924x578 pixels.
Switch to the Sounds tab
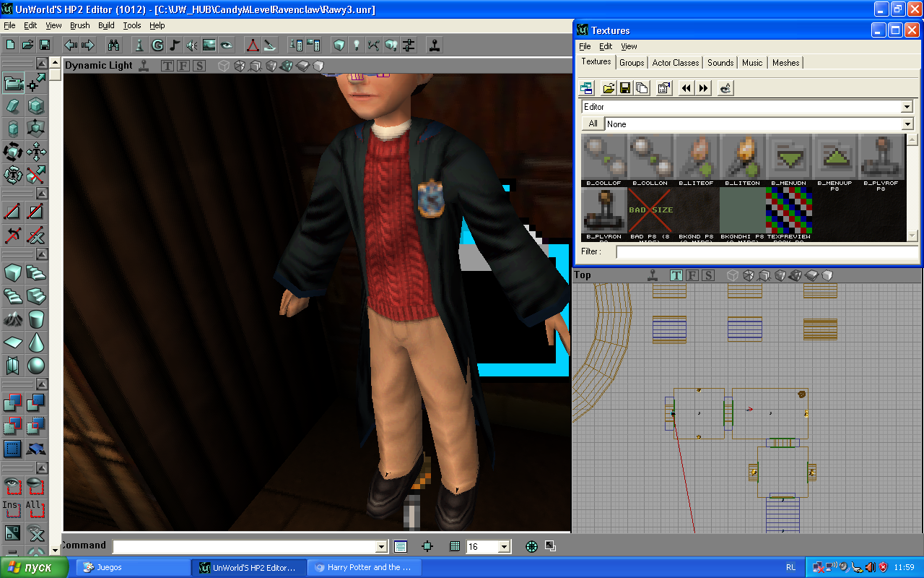point(720,63)
